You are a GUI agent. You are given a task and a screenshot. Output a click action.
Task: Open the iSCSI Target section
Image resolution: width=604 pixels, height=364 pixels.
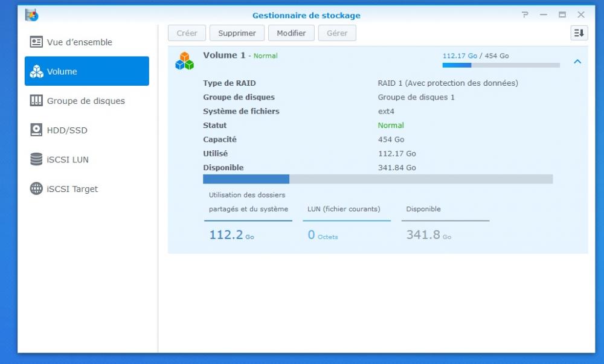(72, 189)
